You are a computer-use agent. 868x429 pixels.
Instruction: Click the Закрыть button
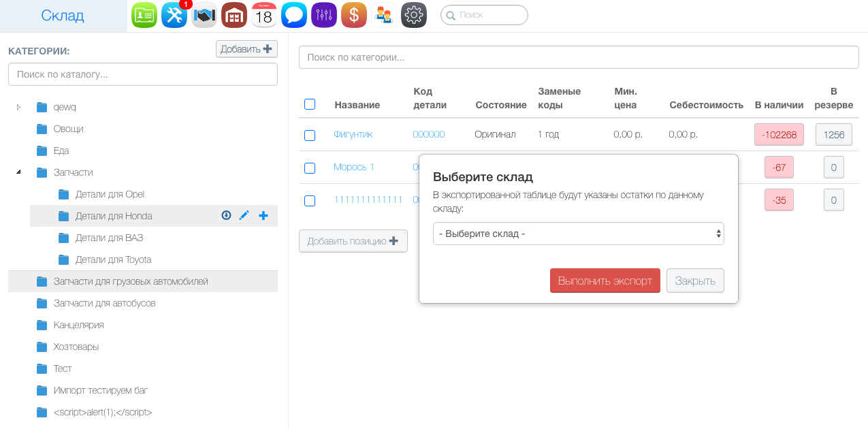695,281
